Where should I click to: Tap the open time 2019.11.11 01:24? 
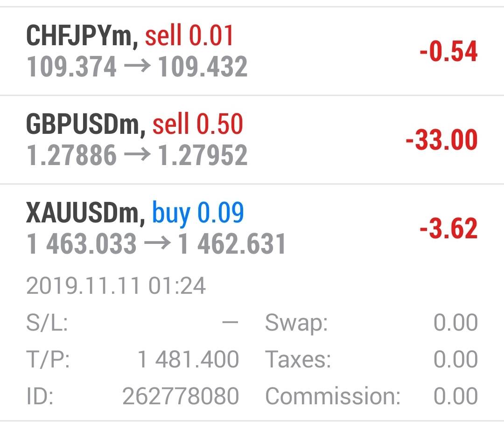[116, 286]
